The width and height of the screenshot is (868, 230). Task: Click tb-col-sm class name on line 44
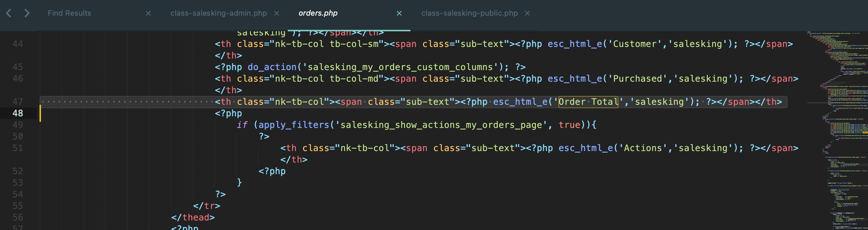click(354, 44)
